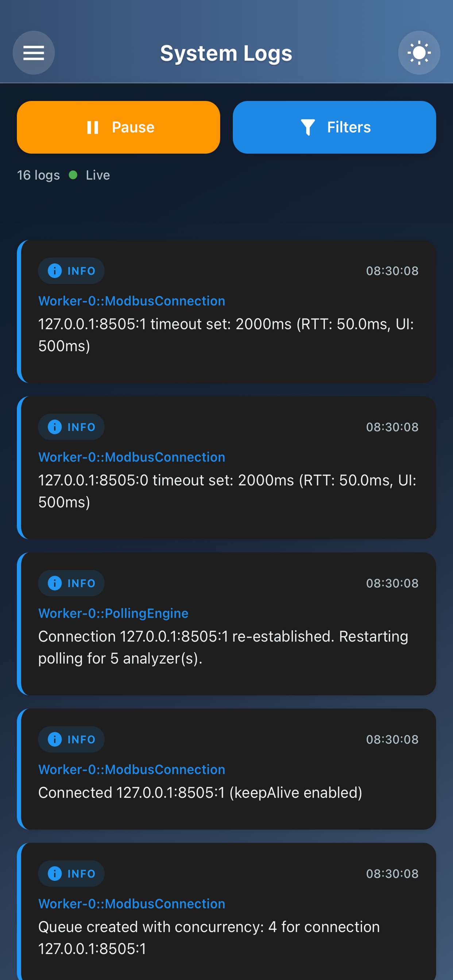Toggle light theme with sun icon
This screenshot has height=980, width=453.
coord(419,52)
